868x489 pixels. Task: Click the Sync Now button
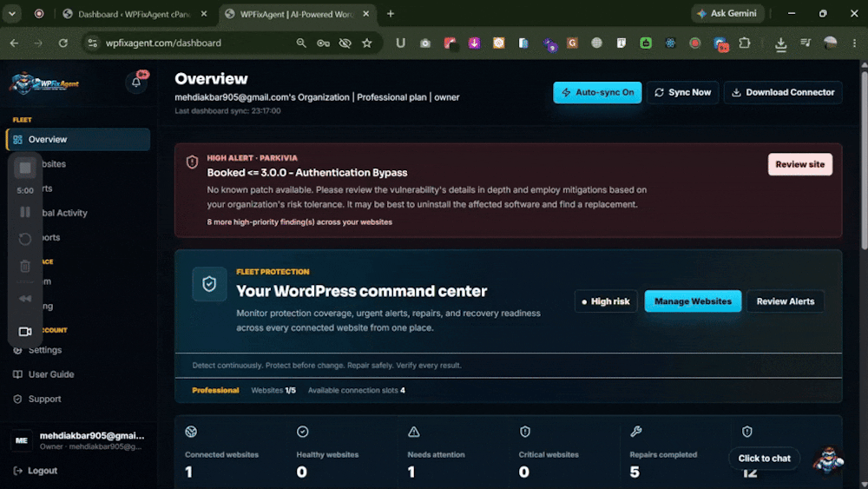click(682, 92)
